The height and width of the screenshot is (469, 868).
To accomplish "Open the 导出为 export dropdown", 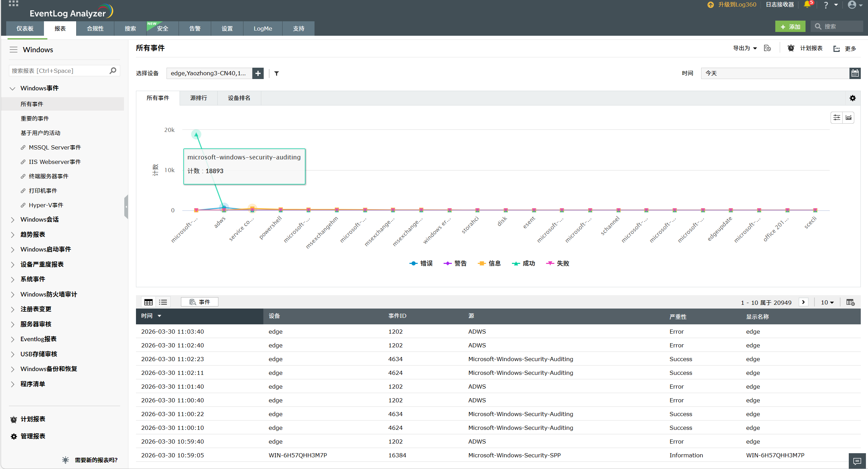I will click(745, 48).
